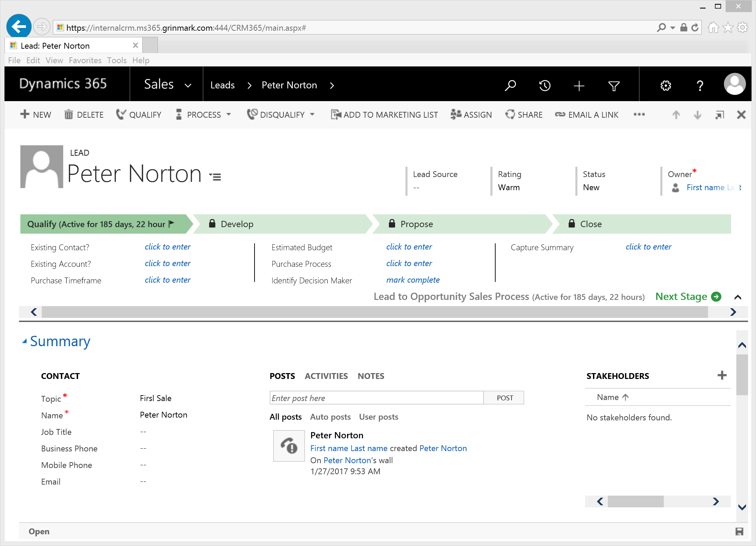Screen dimensions: 756x546
Task: Click the Qualify button in toolbar
Action: point(137,114)
